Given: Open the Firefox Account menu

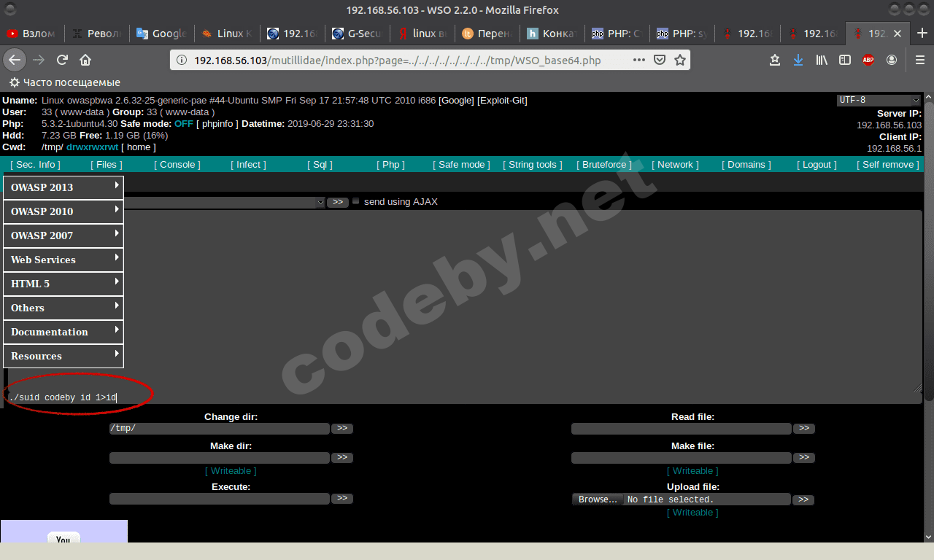Looking at the screenshot, I should (x=892, y=60).
